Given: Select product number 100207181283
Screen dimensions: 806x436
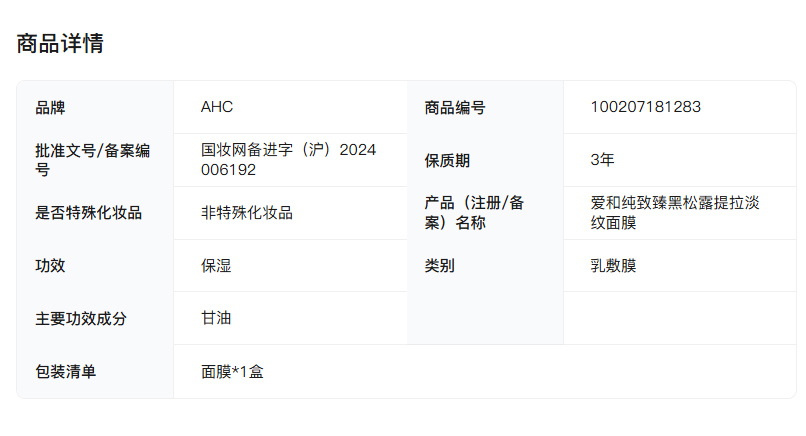Looking at the screenshot, I should tap(646, 107).
